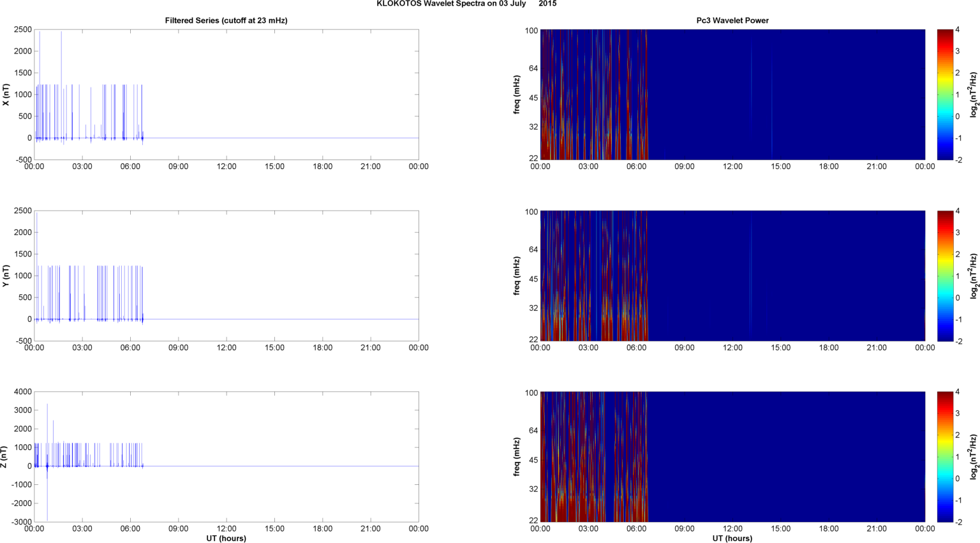Click UT (hours) label under Z plot
Image resolution: width=980 pixels, height=543 pixels.
[x=226, y=538]
